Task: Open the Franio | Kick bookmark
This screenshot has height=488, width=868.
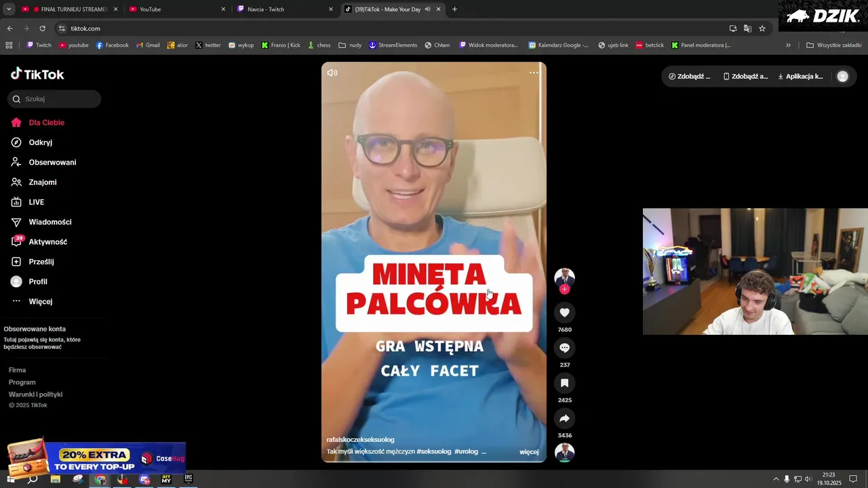Action: coord(281,45)
